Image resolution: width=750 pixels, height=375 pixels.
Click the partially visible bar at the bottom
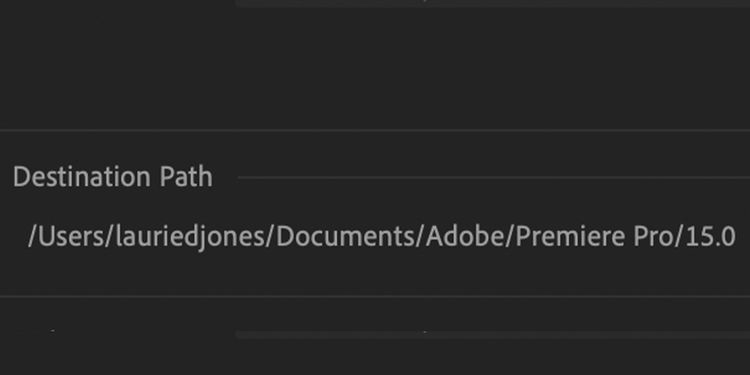tap(493, 335)
